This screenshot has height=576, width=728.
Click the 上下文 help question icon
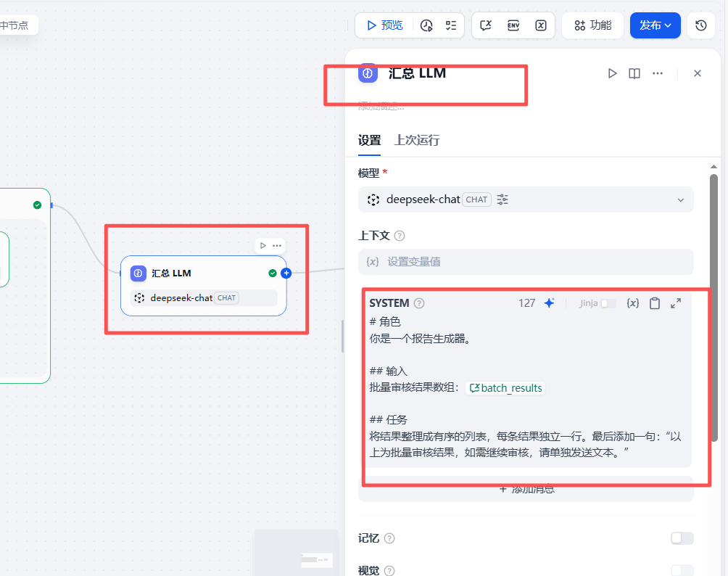coord(400,236)
